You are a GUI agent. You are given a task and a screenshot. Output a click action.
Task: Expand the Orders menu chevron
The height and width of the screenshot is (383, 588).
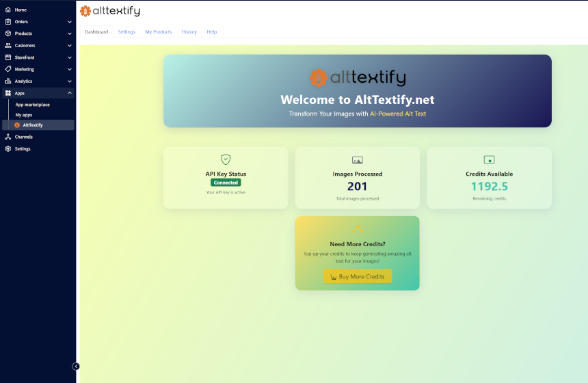point(70,22)
